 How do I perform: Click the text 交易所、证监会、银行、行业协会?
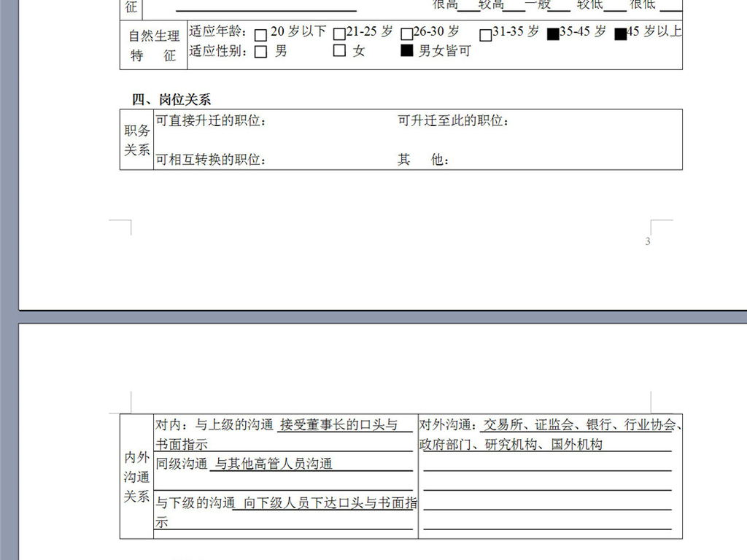pyautogui.click(x=579, y=424)
